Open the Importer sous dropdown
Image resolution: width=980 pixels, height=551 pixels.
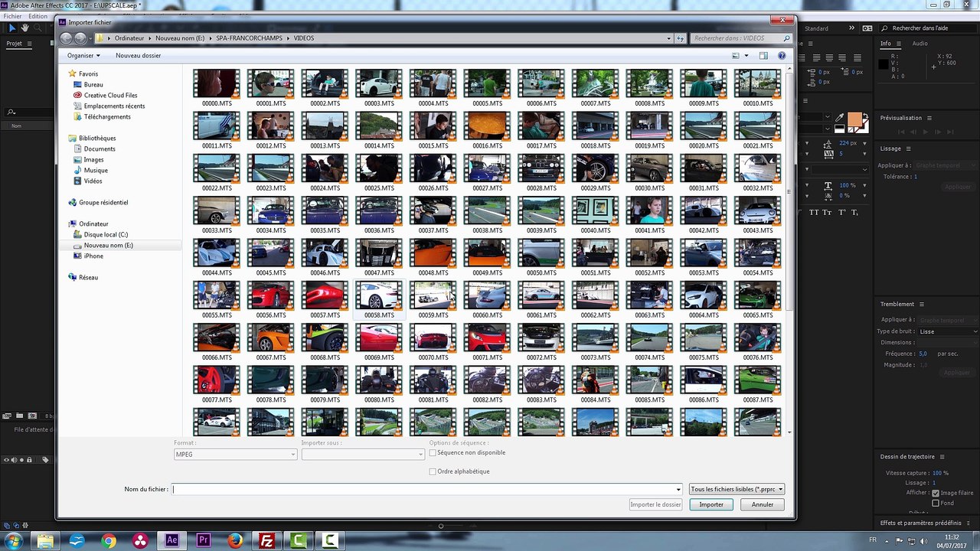[362, 455]
